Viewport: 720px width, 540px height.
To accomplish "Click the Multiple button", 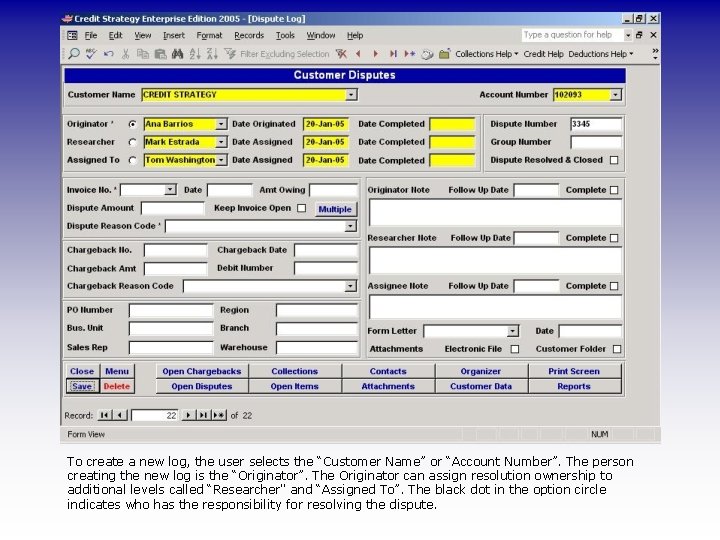I will click(335, 209).
